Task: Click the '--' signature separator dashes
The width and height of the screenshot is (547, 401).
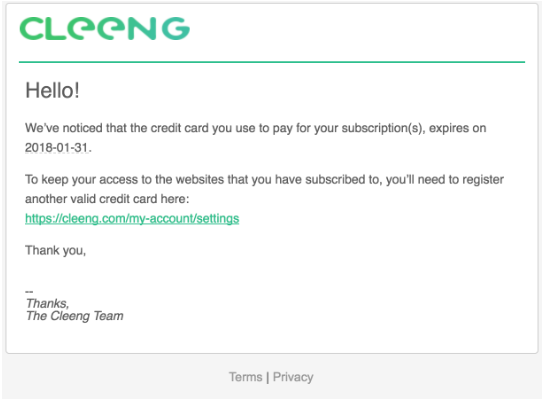Action: tap(29, 291)
